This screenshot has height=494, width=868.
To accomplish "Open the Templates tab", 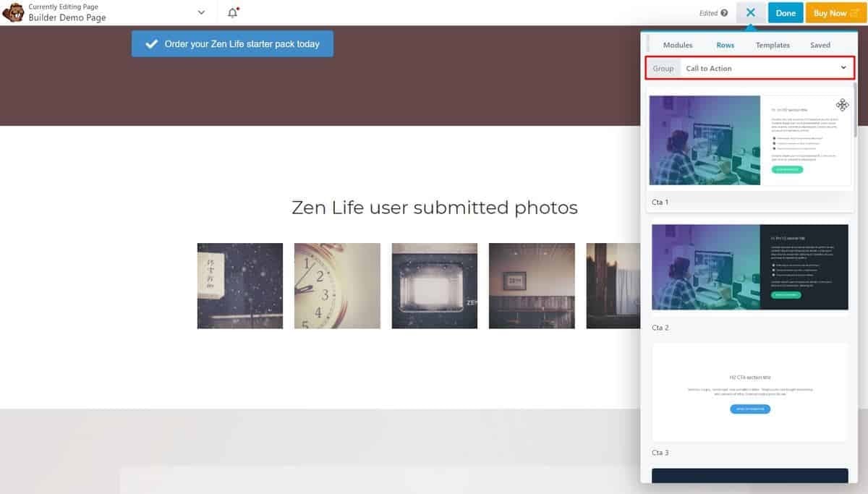I will (x=772, y=44).
